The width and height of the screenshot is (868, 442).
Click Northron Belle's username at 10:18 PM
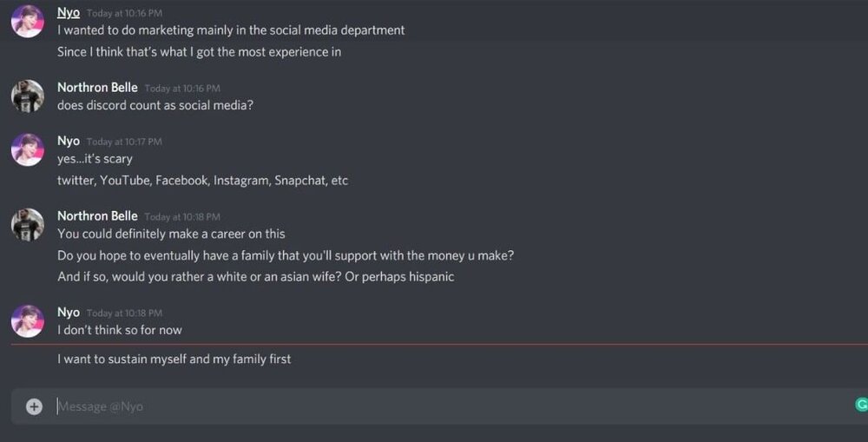pyautogui.click(x=97, y=216)
